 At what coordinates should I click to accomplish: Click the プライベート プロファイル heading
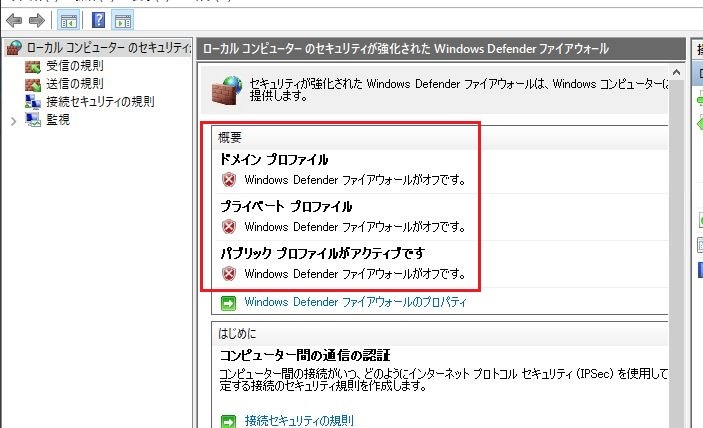click(286, 207)
